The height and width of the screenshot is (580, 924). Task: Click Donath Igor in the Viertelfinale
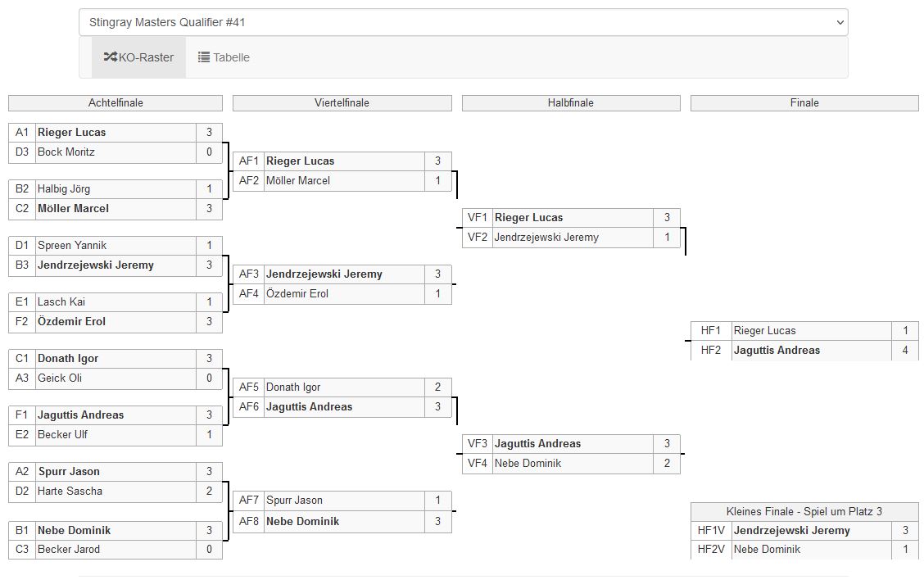point(293,387)
